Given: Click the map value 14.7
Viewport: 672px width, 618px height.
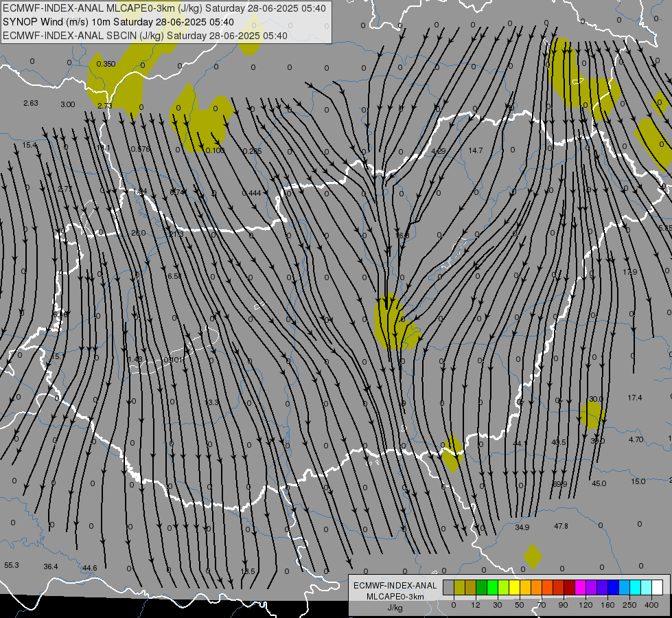Looking at the screenshot, I should [x=476, y=150].
